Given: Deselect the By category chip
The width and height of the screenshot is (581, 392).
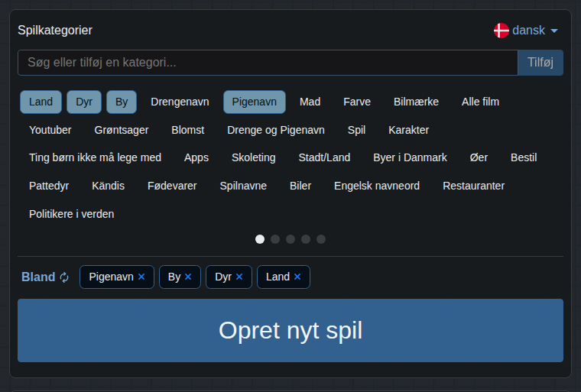Looking at the screenshot, I should click(122, 102).
